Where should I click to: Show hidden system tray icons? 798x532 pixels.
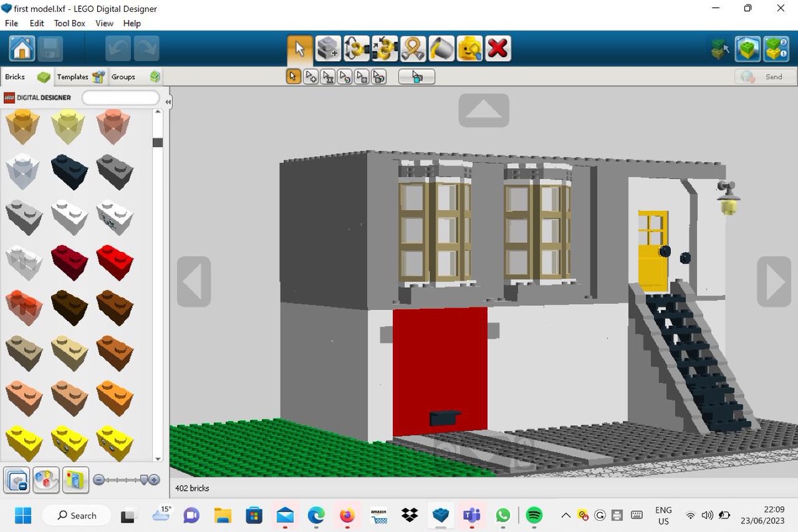[566, 515]
